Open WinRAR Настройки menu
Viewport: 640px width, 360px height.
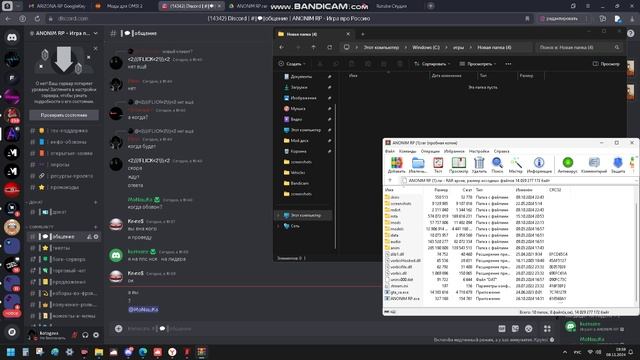coord(479,151)
